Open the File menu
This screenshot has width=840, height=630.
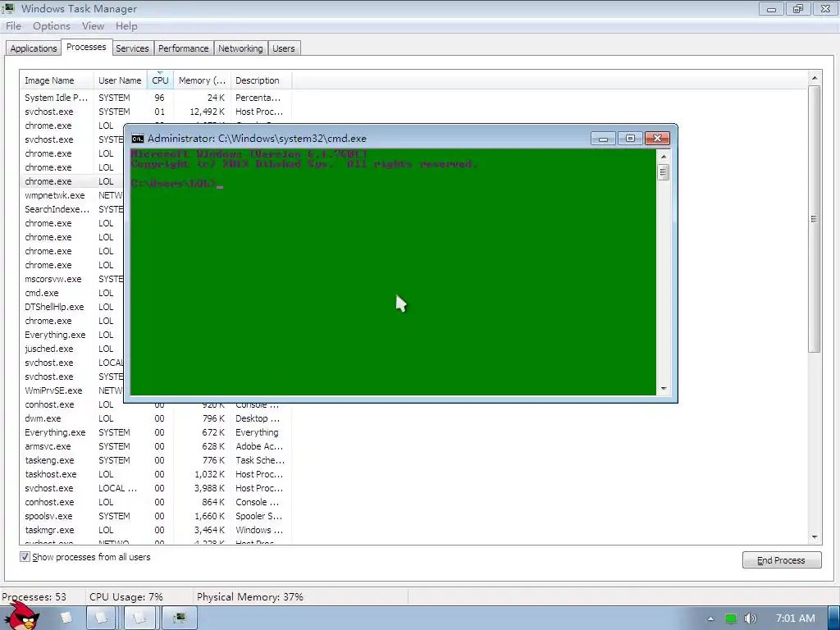click(13, 26)
